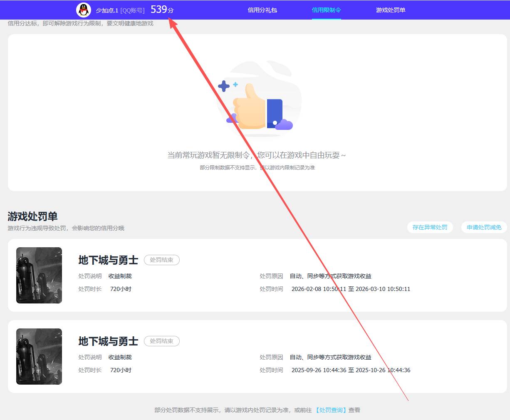This screenshot has width=510, height=420.
Task: Open the 处罚查询 link at the bottom
Action: pyautogui.click(x=331, y=410)
